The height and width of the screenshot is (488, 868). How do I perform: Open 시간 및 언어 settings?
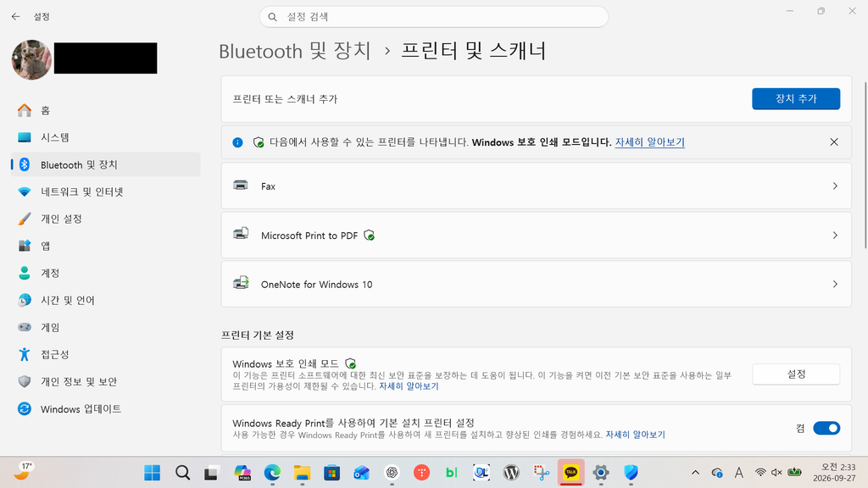pos(105,301)
